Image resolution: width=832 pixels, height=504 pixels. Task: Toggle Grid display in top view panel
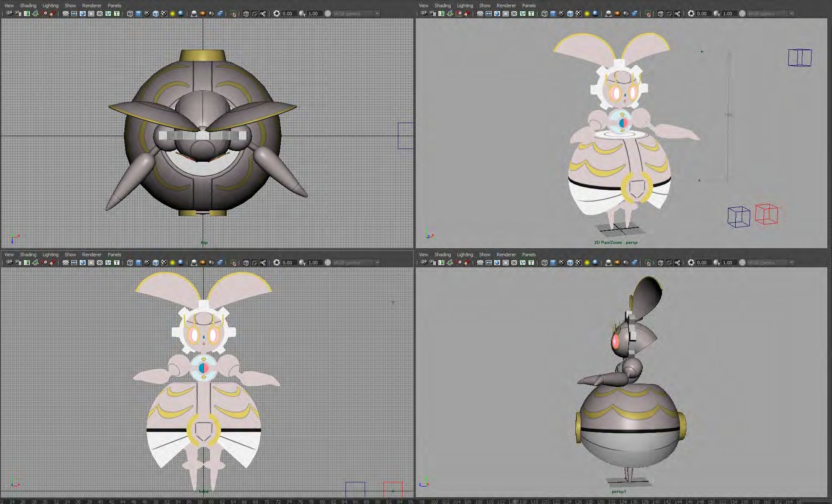click(66, 14)
